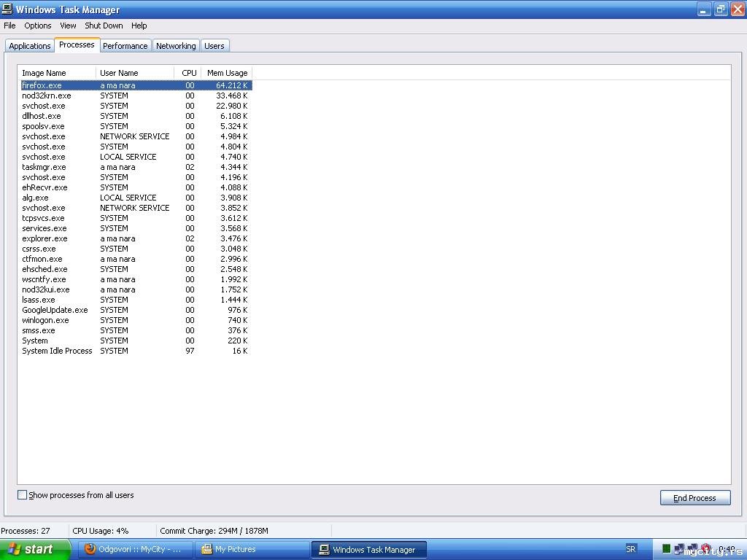
Task: Select the nod32krn.exe process
Action: coord(136,96)
